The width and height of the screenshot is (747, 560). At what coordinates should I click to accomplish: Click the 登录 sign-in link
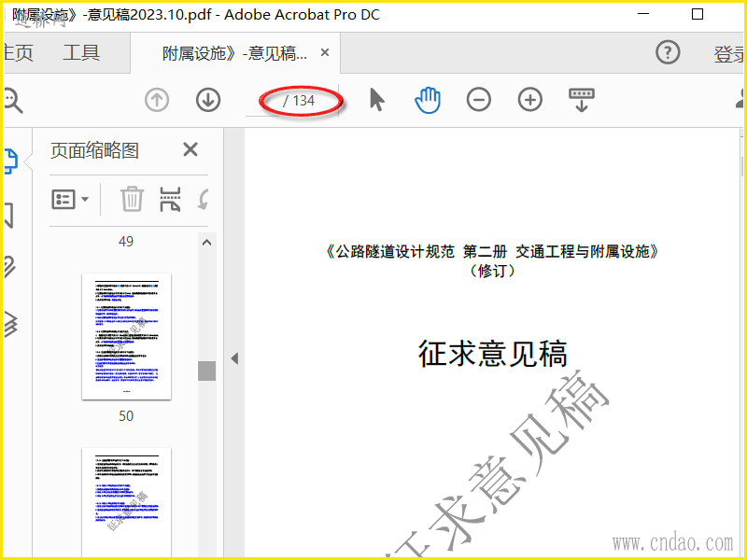729,54
